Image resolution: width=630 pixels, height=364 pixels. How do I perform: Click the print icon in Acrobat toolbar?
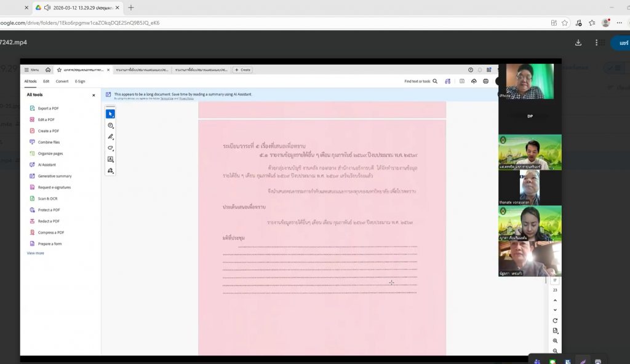(x=485, y=81)
